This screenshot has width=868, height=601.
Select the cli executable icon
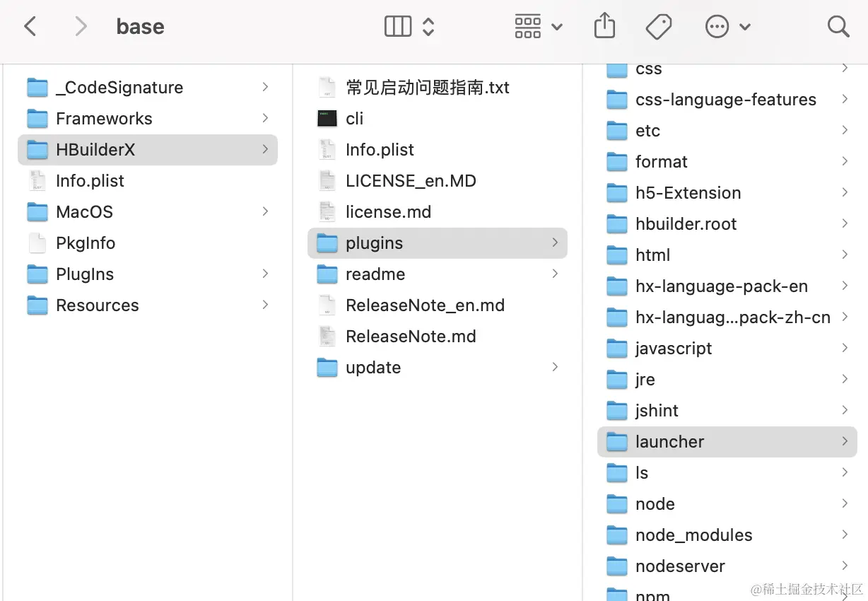[327, 119]
